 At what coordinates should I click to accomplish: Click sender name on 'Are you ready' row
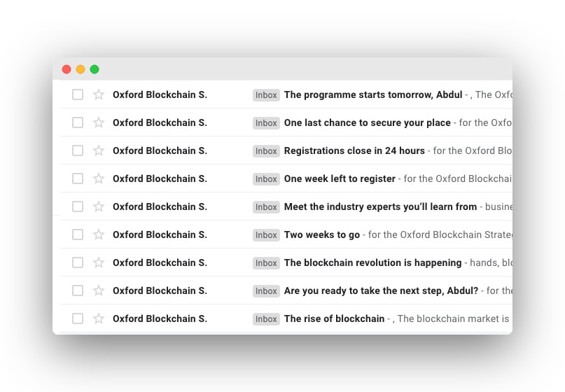point(160,290)
